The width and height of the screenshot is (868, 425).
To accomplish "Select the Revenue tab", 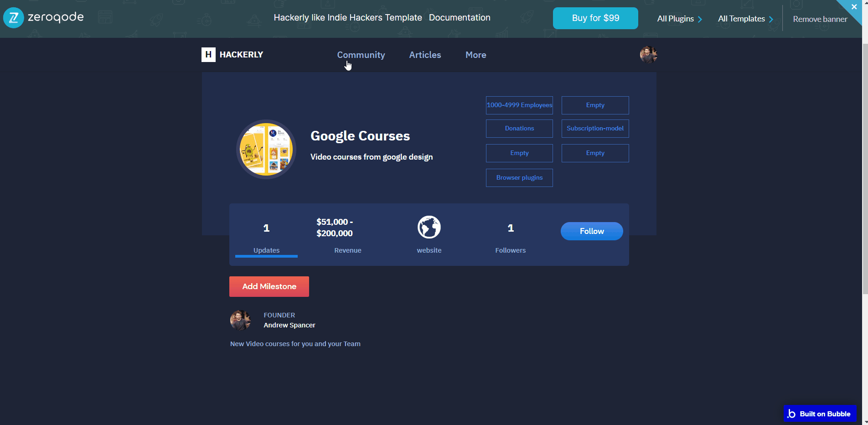I will (348, 250).
